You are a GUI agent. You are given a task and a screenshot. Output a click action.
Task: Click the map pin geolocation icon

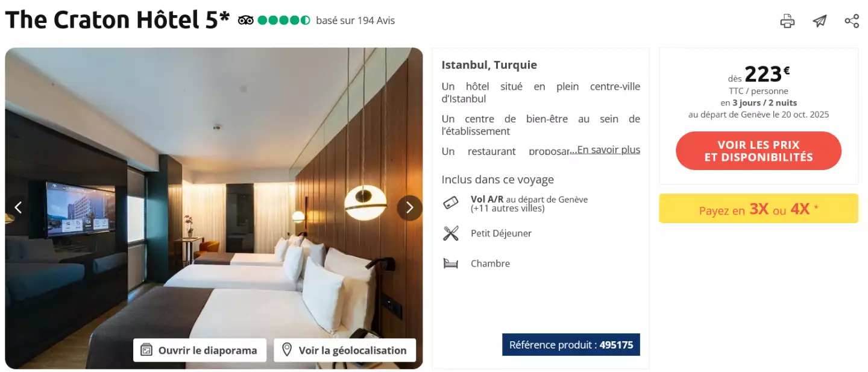[x=287, y=350]
